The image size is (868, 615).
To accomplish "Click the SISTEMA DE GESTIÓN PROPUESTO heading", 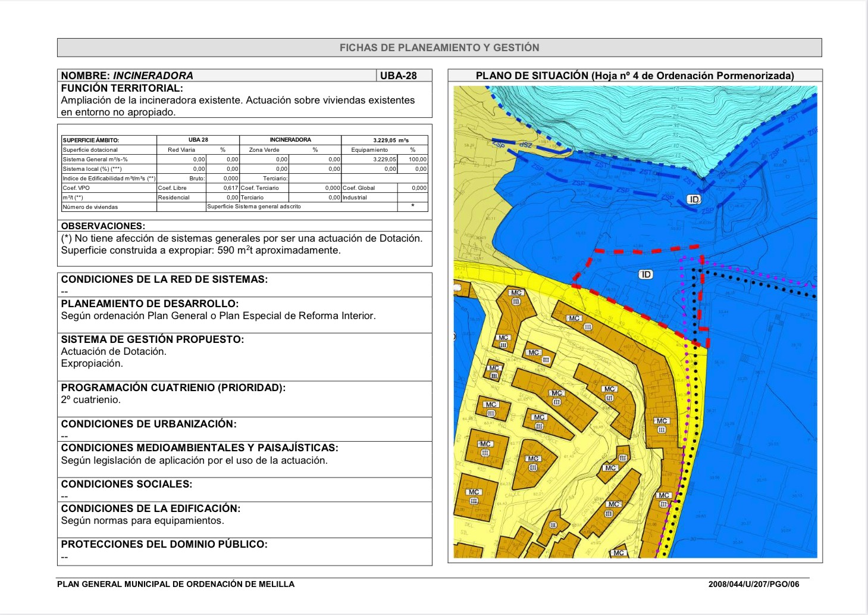I will 152,339.
